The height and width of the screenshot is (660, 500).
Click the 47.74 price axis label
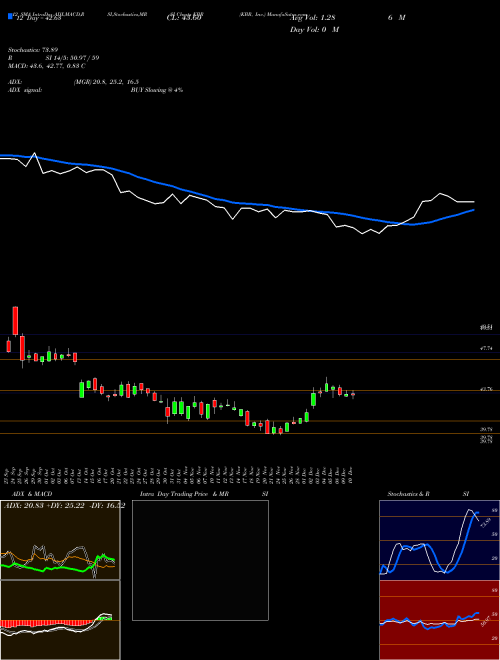pos(486,348)
